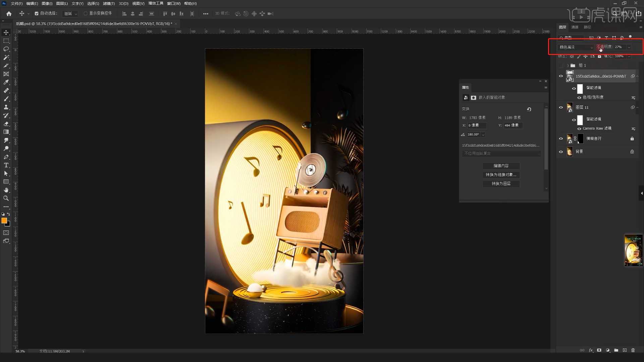Open the 滤镜(T) menu
The height and width of the screenshot is (362, 644).
109,4
